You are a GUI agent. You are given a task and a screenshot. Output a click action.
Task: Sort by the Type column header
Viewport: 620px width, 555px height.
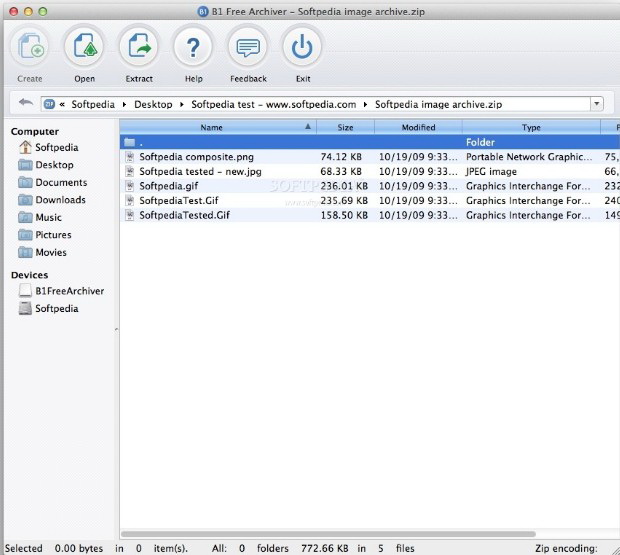(x=531, y=127)
